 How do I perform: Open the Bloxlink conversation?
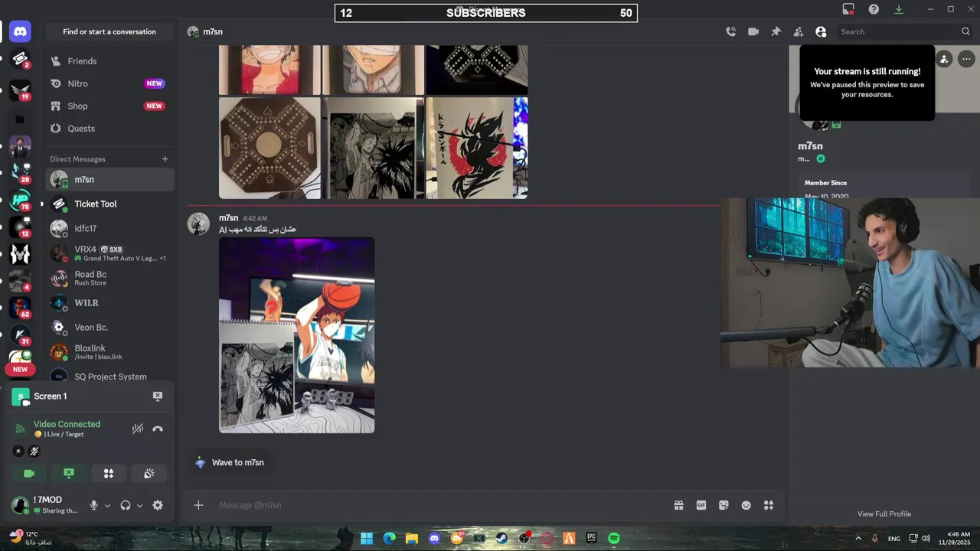[x=109, y=352]
